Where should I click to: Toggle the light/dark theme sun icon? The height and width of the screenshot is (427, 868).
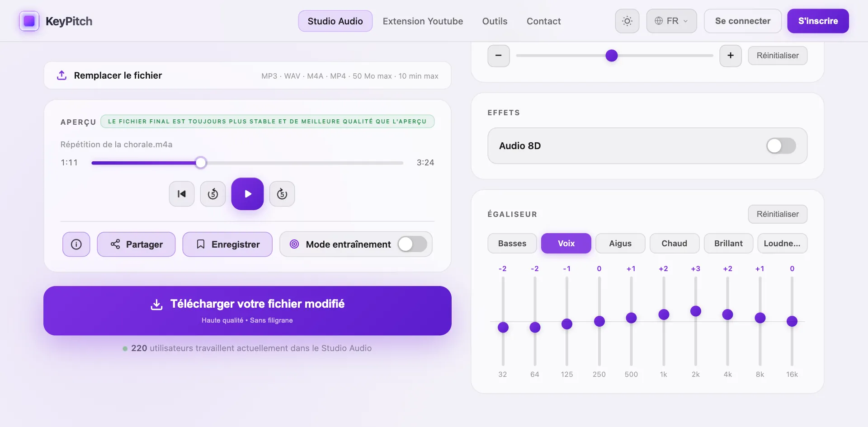[x=627, y=21]
